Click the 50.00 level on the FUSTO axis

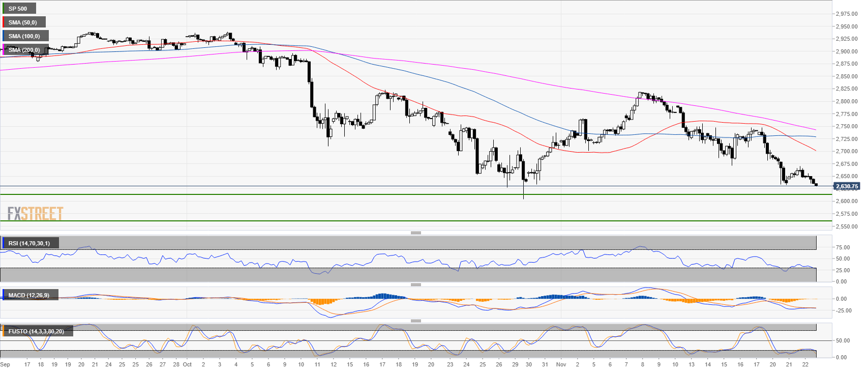[843, 340]
